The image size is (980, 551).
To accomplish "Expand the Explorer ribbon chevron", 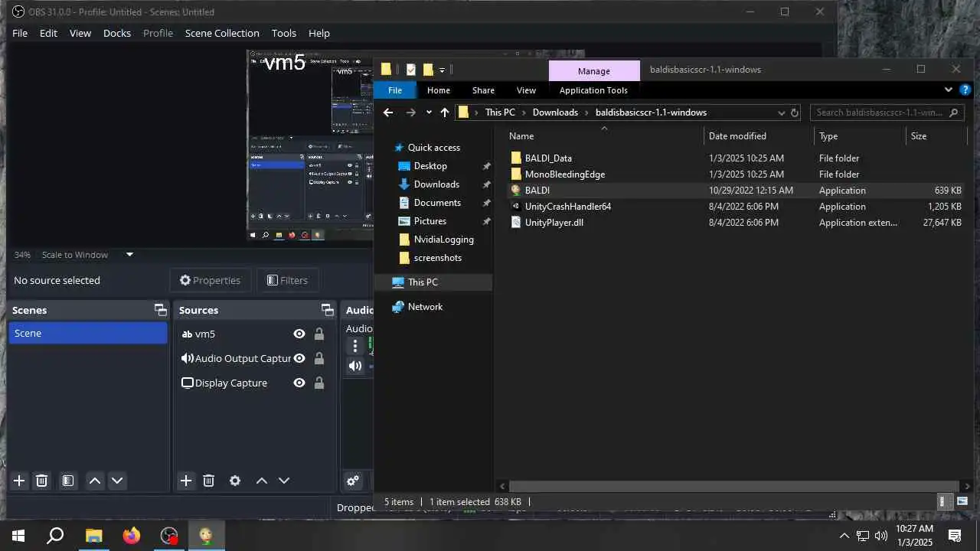I will pyautogui.click(x=949, y=90).
